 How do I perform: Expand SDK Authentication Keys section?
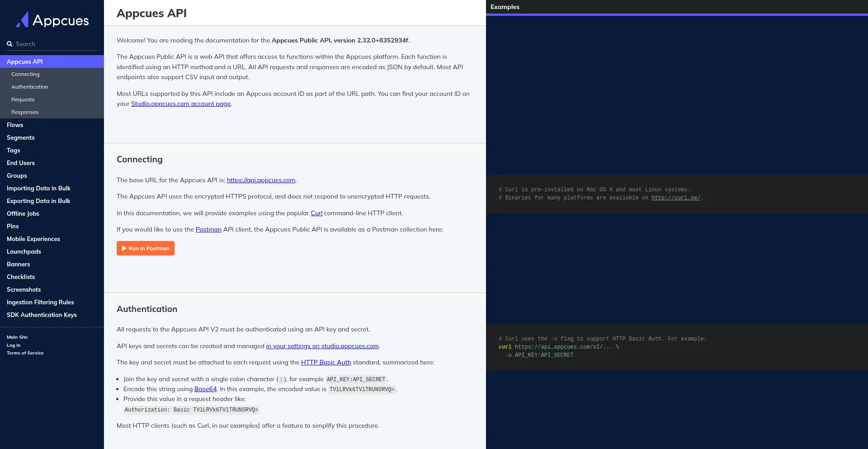(x=42, y=315)
